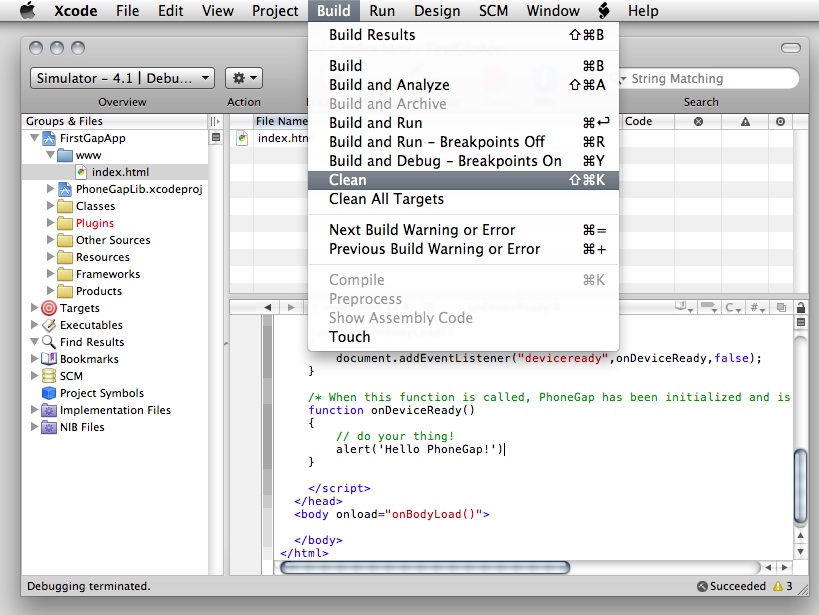Open the scripts menu icon in menu bar
The width and height of the screenshot is (819, 615).
[604, 10]
